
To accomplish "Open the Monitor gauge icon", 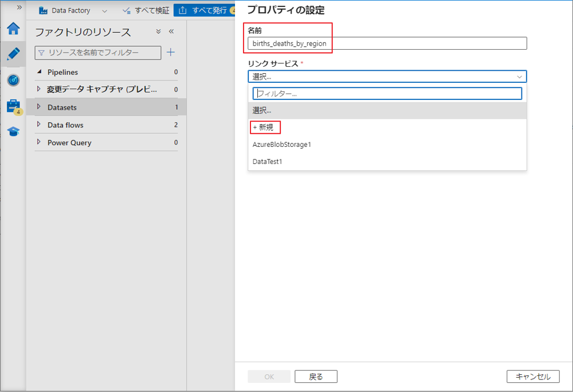I will pos(13,80).
